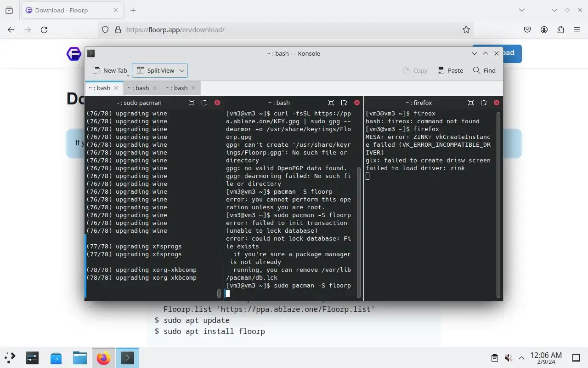The height and width of the screenshot is (368, 588).
Task: Switch to the first bash tab
Action: coord(99,88)
